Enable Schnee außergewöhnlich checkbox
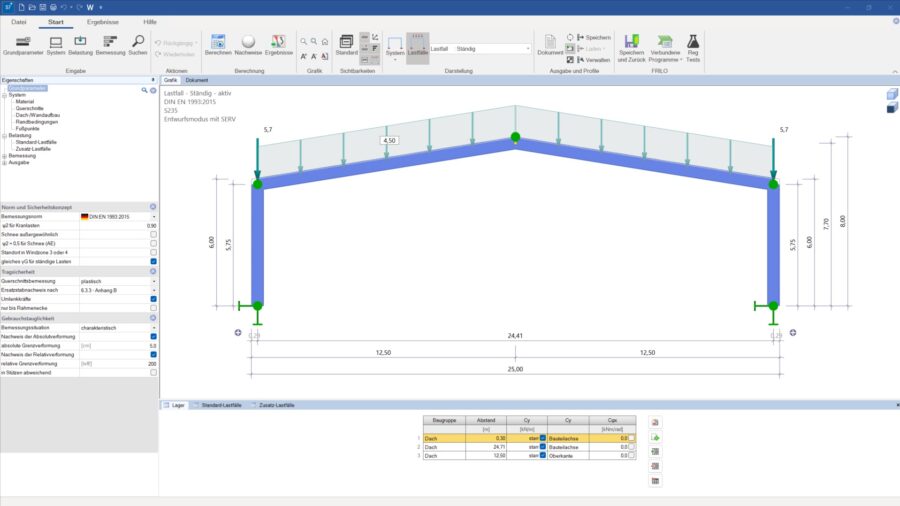This screenshot has width=900, height=506. [x=153, y=234]
